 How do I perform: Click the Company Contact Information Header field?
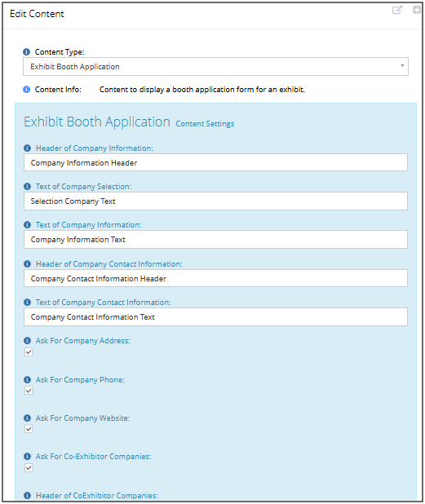(x=215, y=278)
